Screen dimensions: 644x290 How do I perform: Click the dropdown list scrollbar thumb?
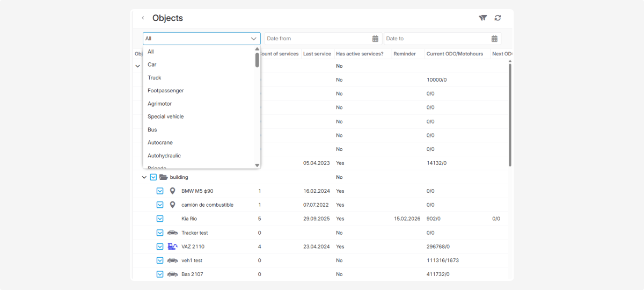[x=257, y=60]
